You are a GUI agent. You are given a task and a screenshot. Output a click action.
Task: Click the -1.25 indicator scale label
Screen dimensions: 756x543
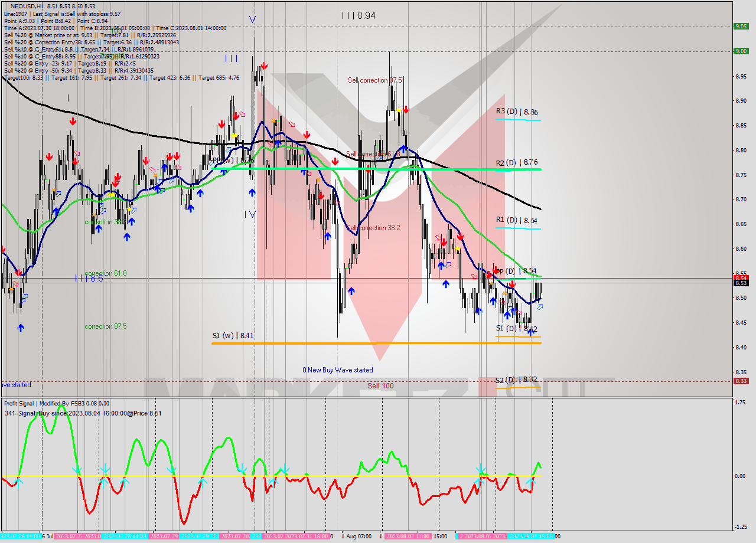pos(740,527)
